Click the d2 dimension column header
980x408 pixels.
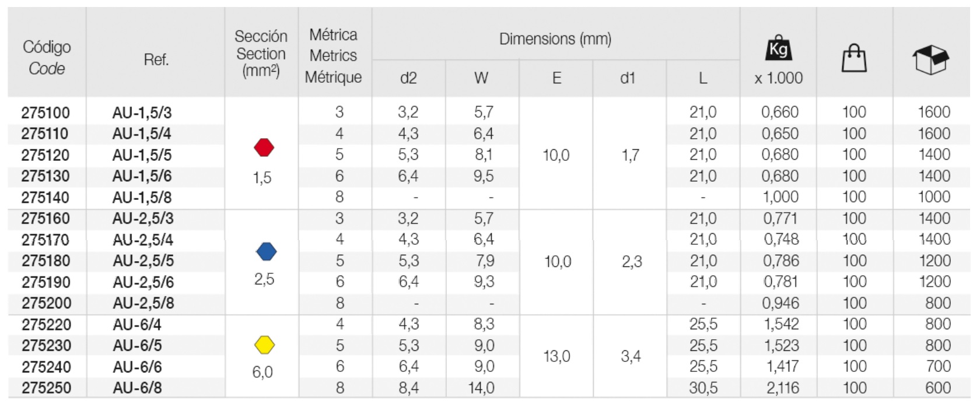click(408, 78)
